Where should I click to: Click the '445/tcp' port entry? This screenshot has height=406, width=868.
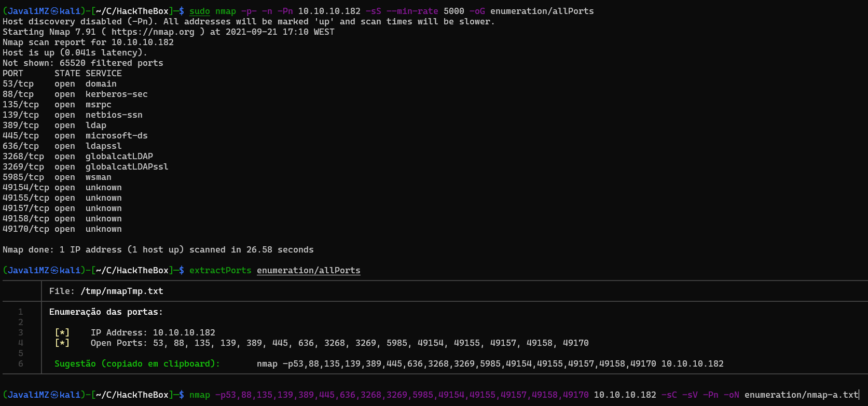pyautogui.click(x=21, y=136)
